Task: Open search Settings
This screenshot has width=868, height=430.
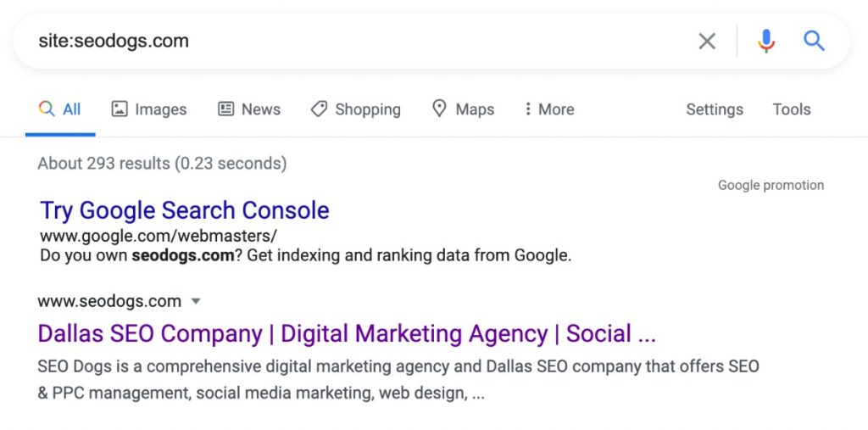Action: point(714,109)
